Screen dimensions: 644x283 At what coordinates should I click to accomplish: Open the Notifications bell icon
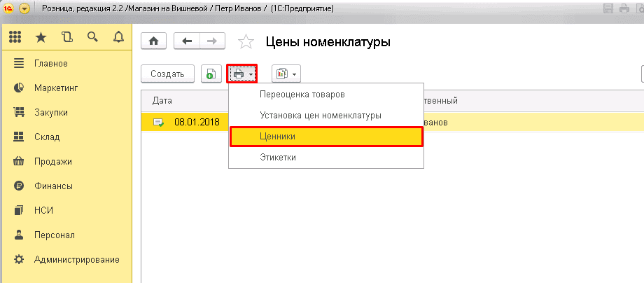click(x=118, y=38)
